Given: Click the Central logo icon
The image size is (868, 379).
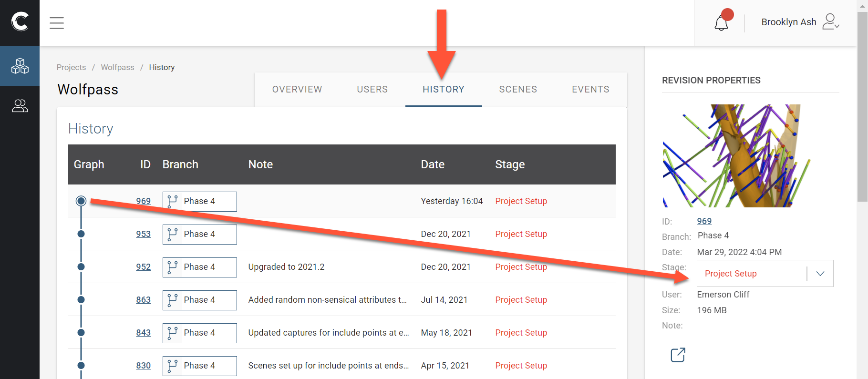Looking at the screenshot, I should tap(20, 22).
